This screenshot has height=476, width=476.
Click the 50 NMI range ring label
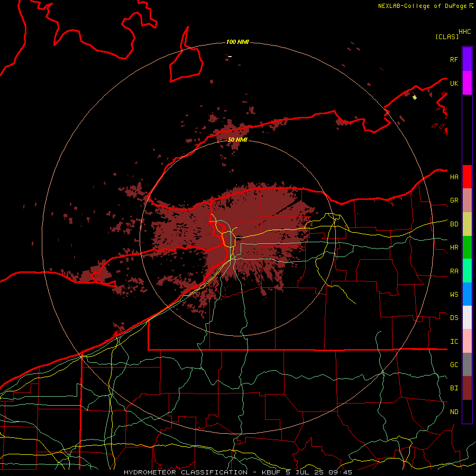tap(237, 140)
